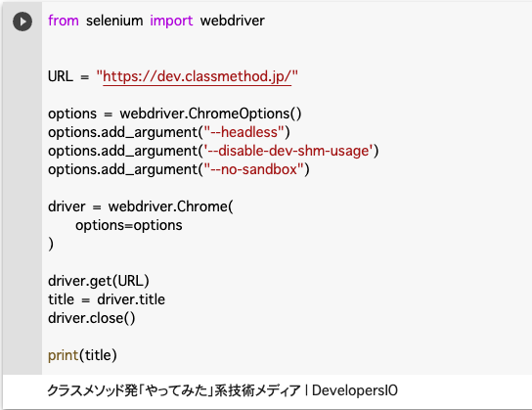Click the driver.close() line

(91, 318)
